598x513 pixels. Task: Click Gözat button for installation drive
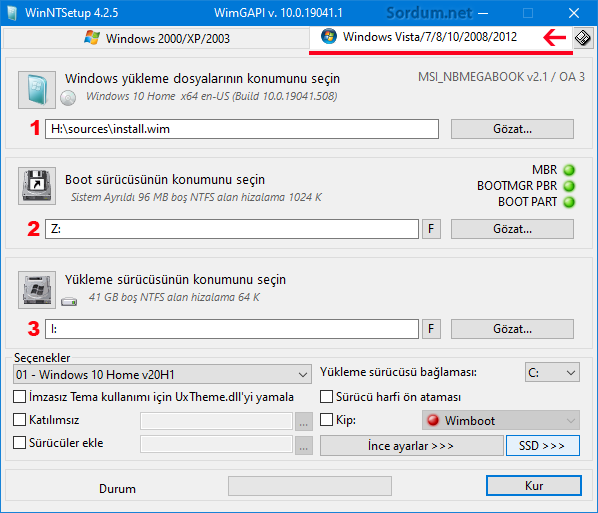512,329
